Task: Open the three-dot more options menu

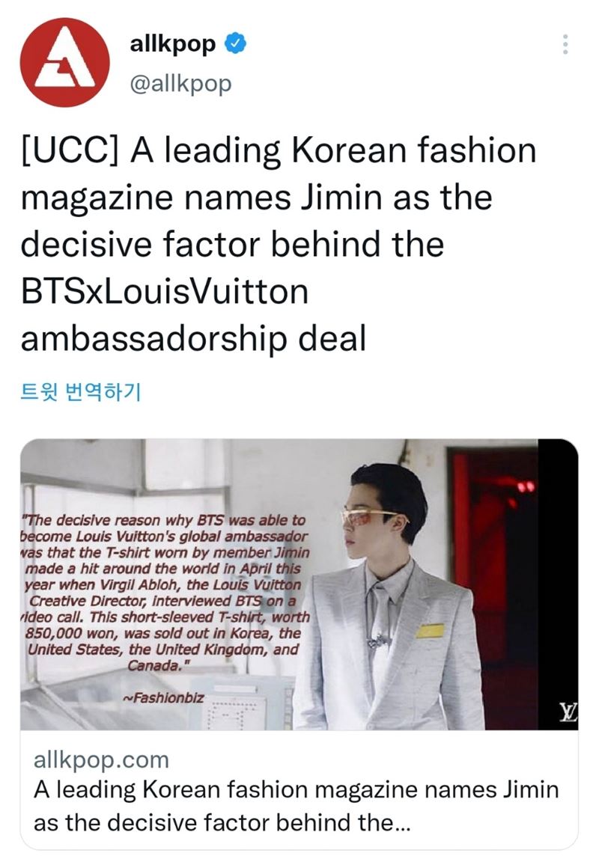Action: coord(565,44)
